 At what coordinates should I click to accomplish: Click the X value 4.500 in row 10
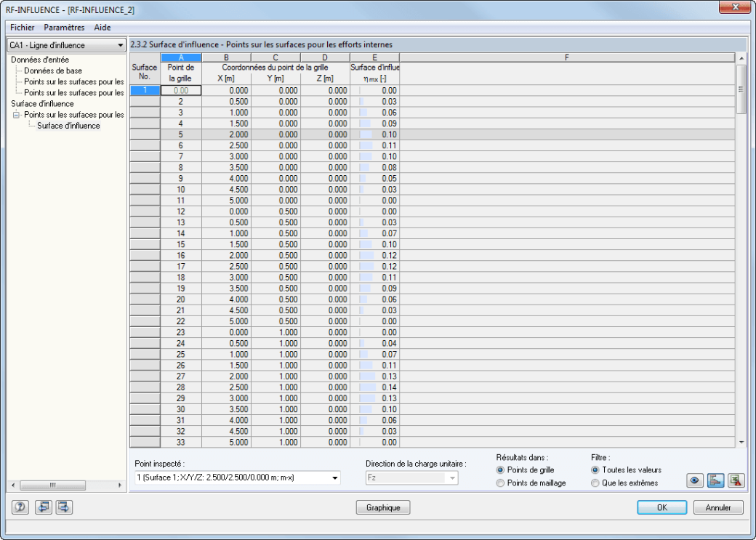[226, 190]
